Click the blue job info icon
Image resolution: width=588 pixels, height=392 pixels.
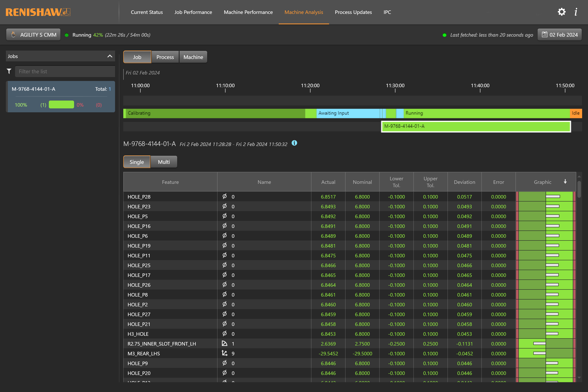coord(294,143)
